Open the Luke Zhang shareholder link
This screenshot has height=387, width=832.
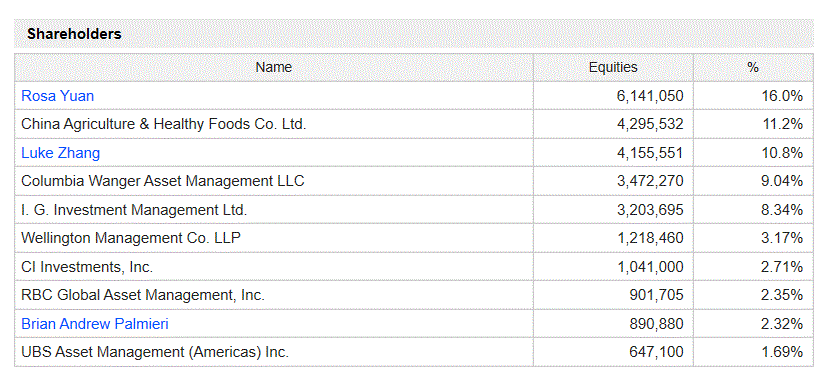[60, 153]
